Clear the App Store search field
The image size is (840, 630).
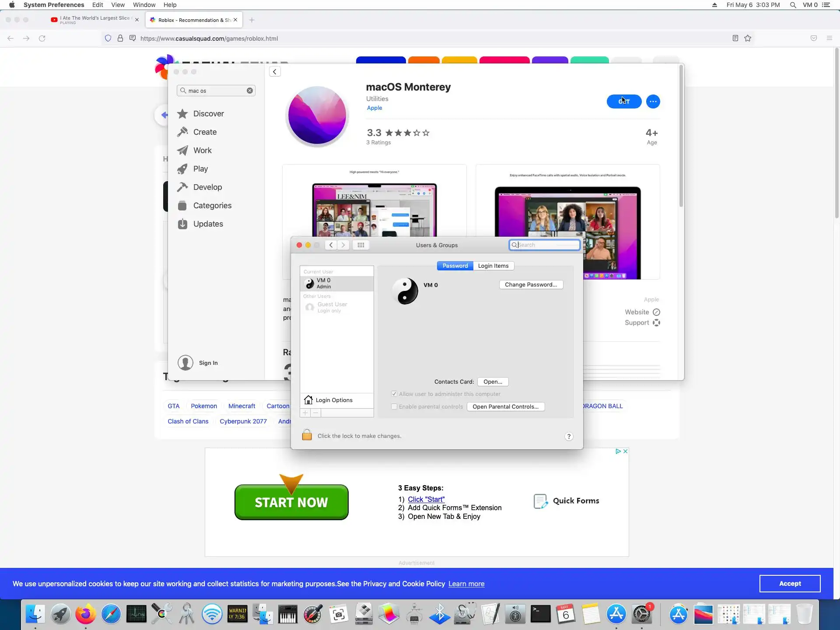pyautogui.click(x=250, y=91)
